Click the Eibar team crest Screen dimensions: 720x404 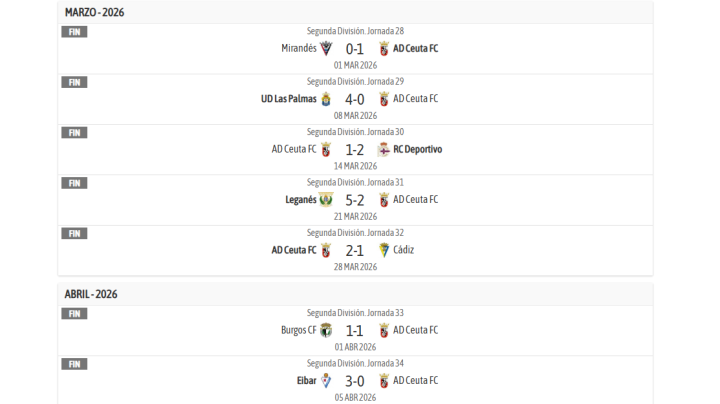coord(326,380)
